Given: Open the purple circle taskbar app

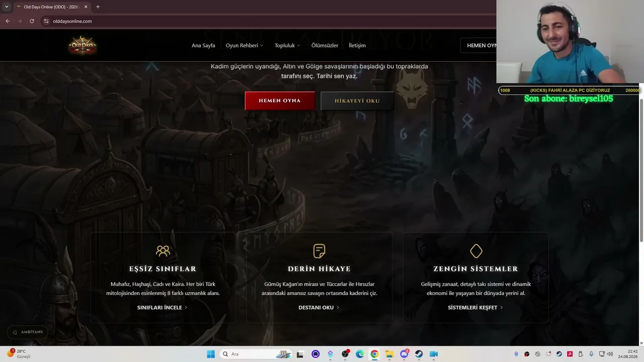Looking at the screenshot, I should [x=315, y=354].
